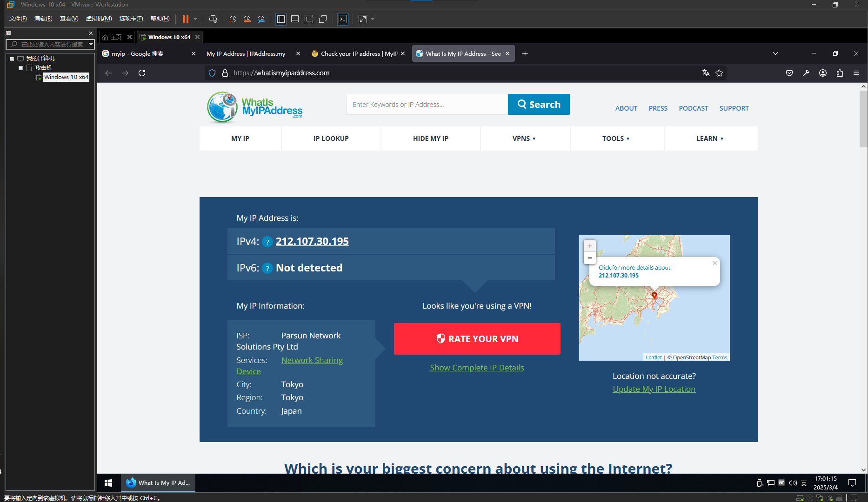Open the VMware console view
Screen dimensions: 868x502
tap(343, 19)
